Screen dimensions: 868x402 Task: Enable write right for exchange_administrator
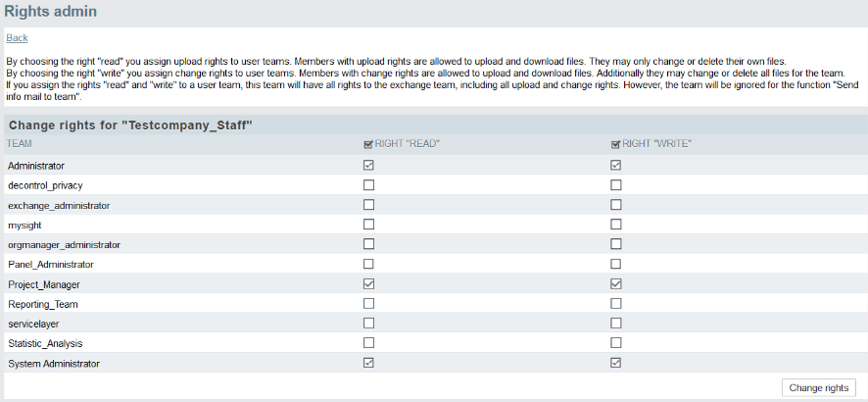pos(615,205)
